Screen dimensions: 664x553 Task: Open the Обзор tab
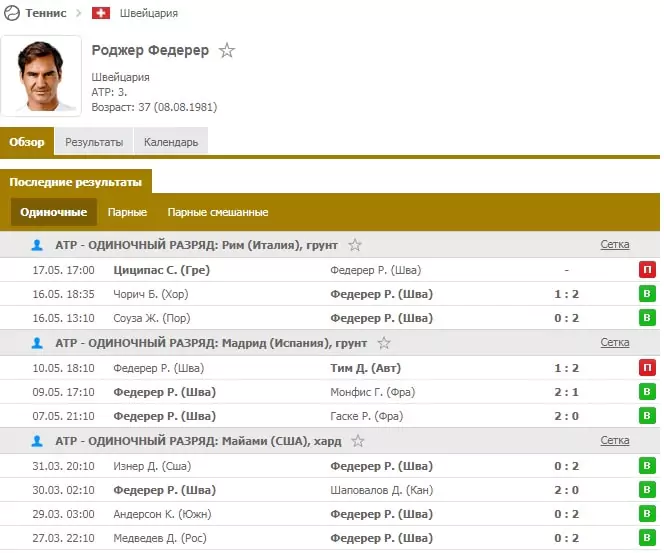(27, 142)
